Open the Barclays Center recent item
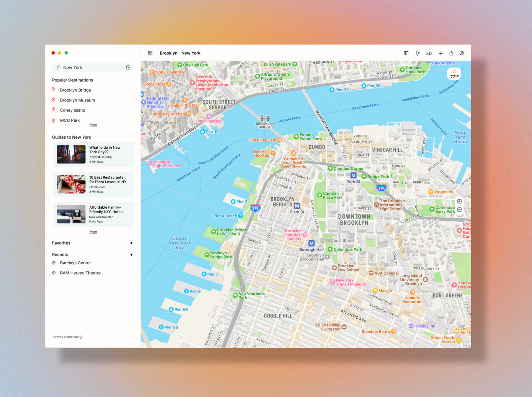532x397 pixels. point(75,263)
